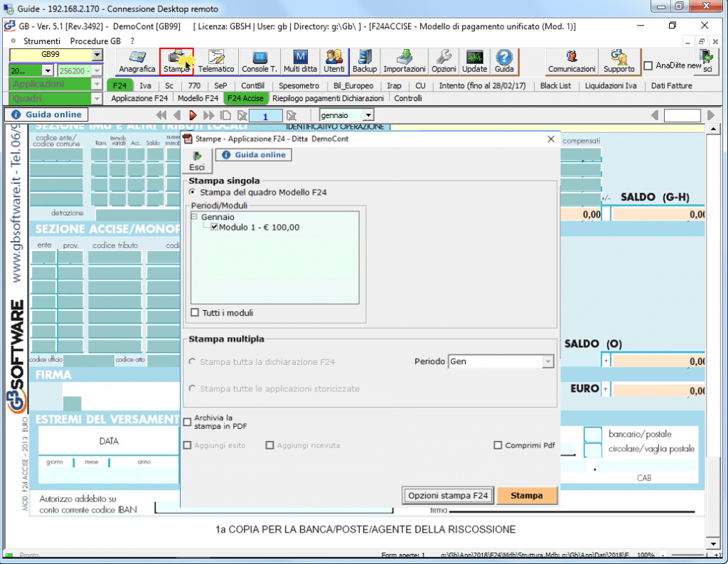The image size is (728, 564).
Task: Open Console T. from the toolbar
Action: click(259, 62)
